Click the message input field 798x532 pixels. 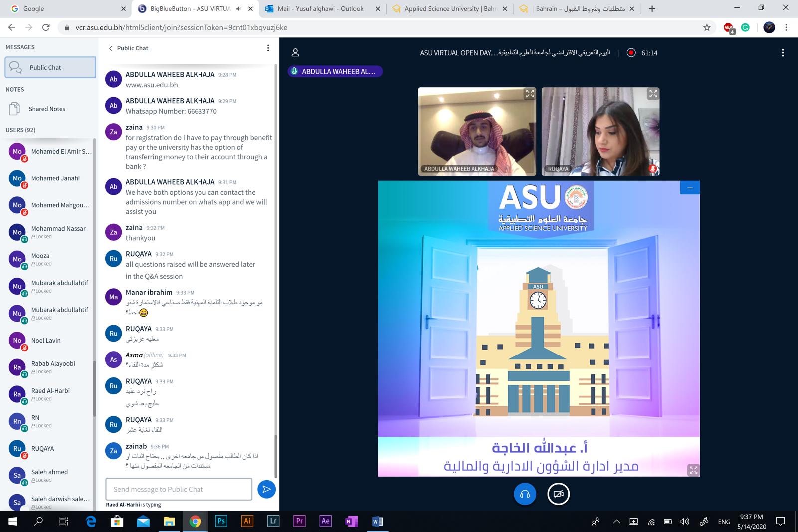179,489
